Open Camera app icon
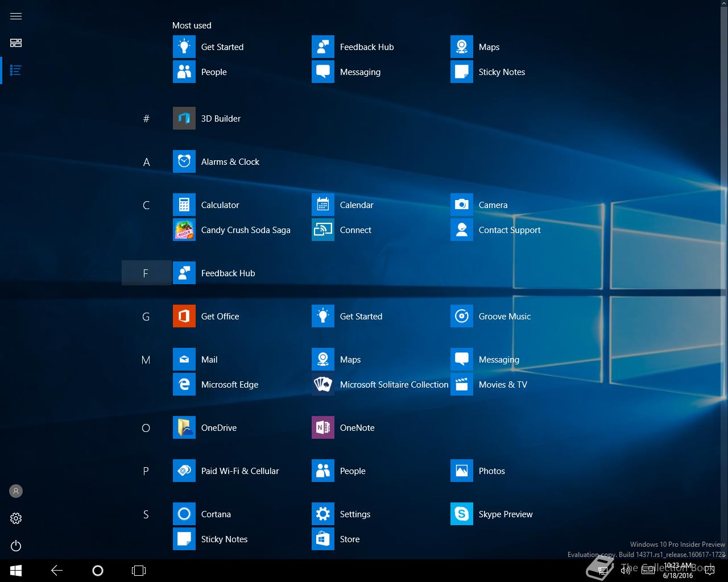This screenshot has height=582, width=728. [462, 205]
